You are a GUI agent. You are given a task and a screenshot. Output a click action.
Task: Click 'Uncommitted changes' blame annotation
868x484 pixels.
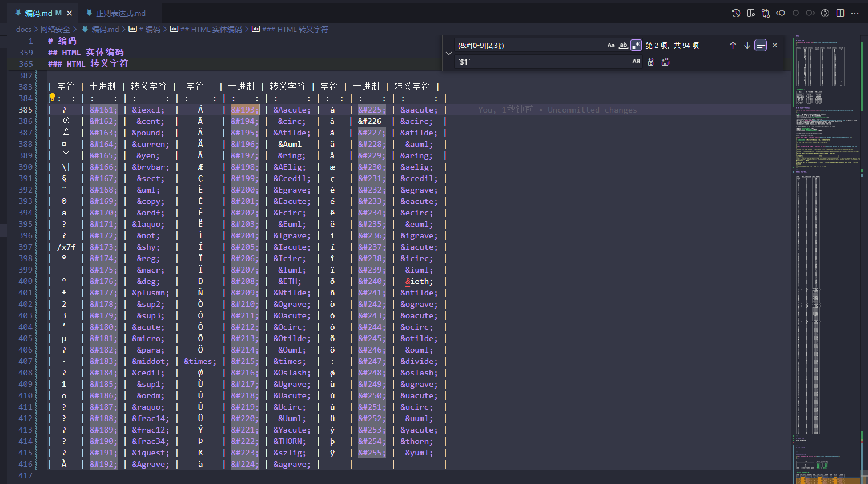coord(592,110)
